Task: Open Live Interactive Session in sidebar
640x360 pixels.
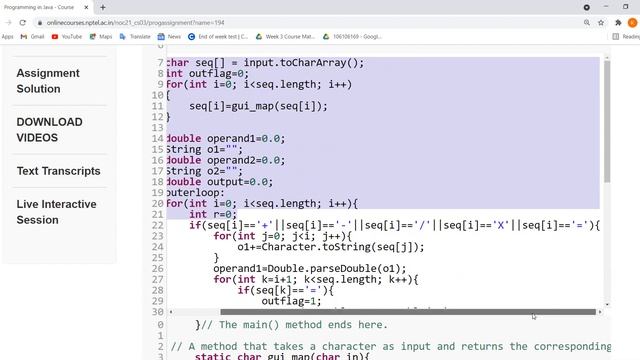Action: coord(56,212)
